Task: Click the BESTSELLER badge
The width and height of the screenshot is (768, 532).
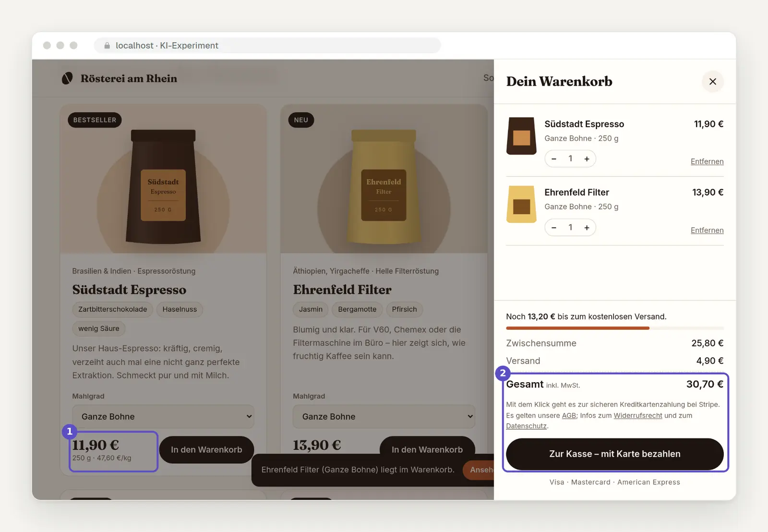Action: [95, 120]
